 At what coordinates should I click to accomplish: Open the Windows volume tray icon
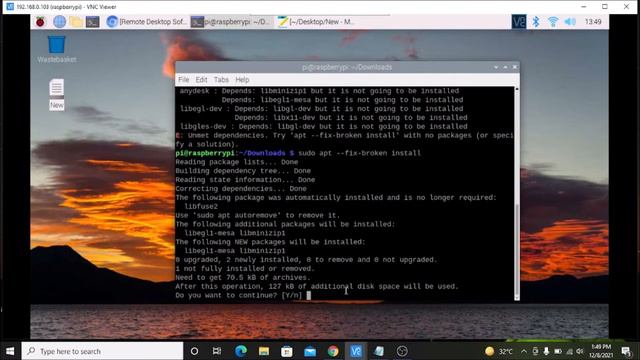pos(580,351)
